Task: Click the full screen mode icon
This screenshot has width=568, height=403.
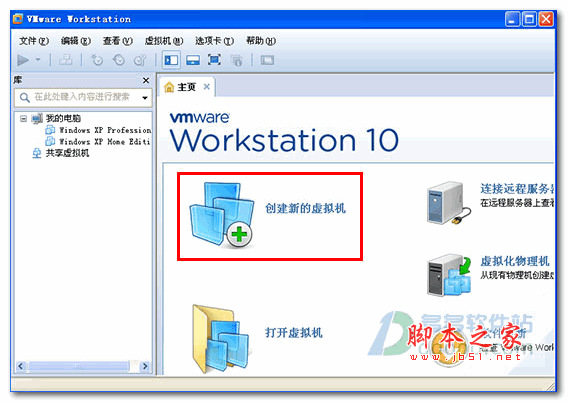Action: coord(214,60)
